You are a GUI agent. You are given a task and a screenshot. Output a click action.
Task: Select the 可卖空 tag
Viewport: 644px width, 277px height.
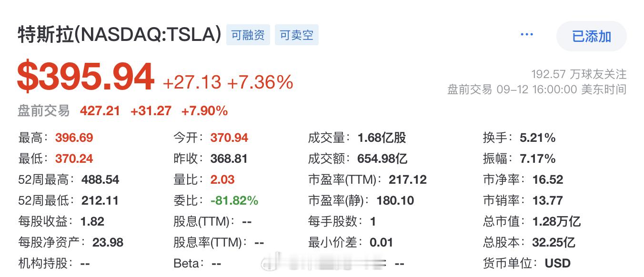[296, 35]
